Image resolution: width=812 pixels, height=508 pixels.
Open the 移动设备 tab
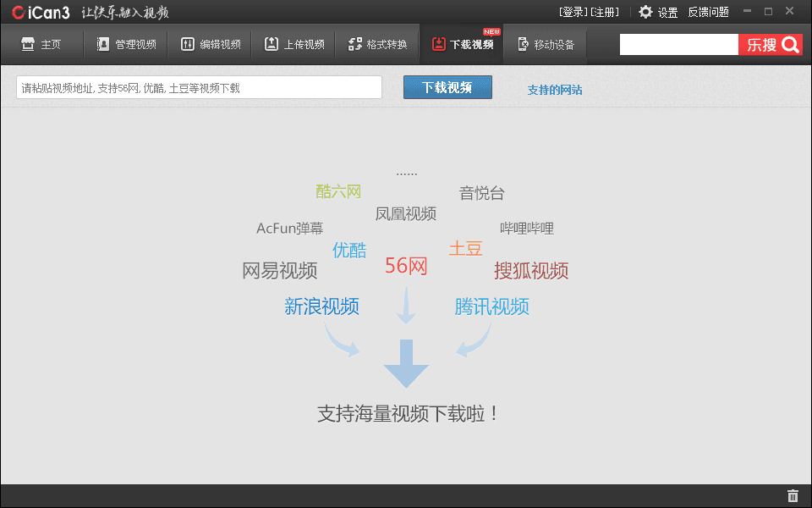point(546,45)
